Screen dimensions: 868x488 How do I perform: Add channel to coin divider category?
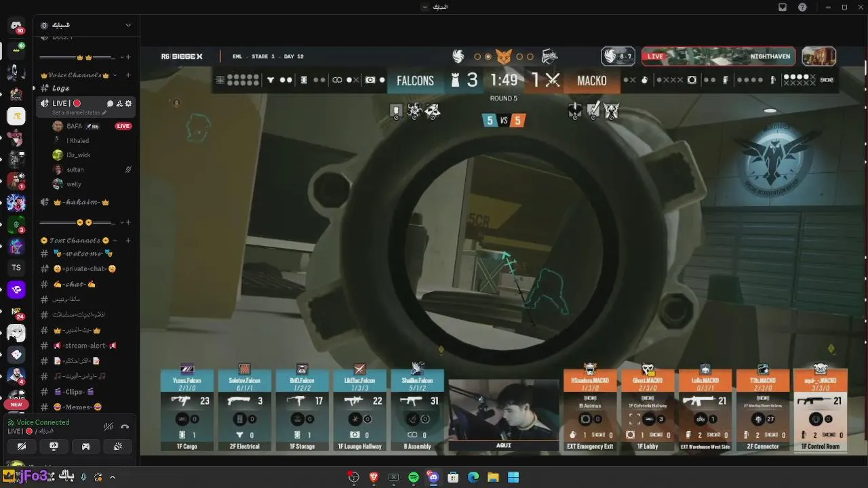point(128,222)
